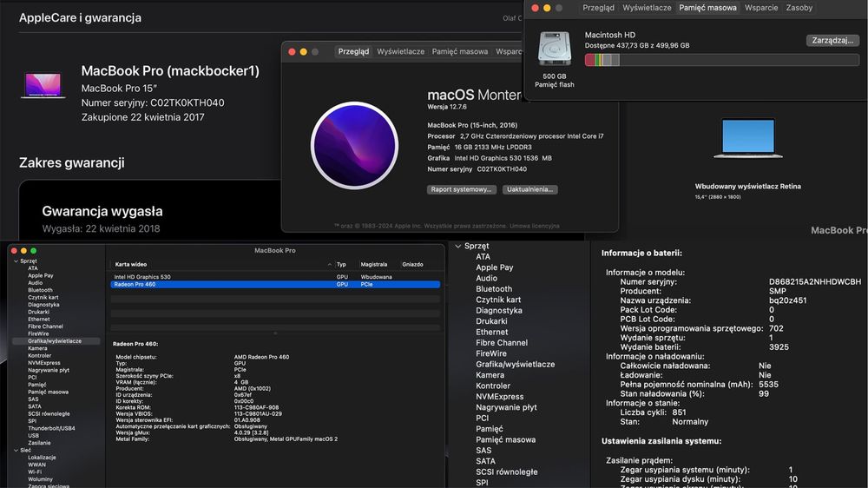Click the battery serial number D868215A2NHHDWCBH
Image resolution: width=868 pixels, height=488 pixels.
pyautogui.click(x=815, y=282)
